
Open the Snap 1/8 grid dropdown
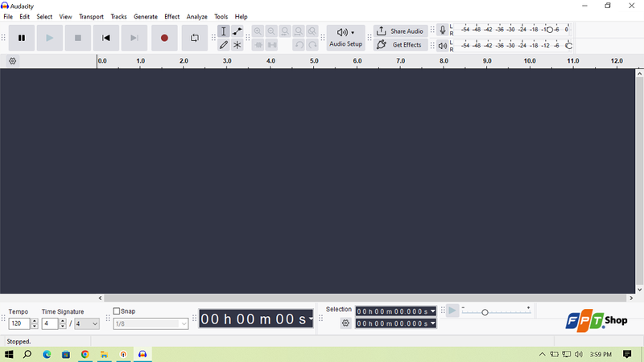coord(151,324)
